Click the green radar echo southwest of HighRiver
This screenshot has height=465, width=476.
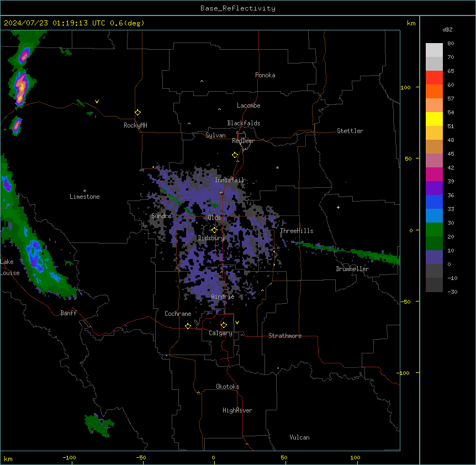pos(98,425)
